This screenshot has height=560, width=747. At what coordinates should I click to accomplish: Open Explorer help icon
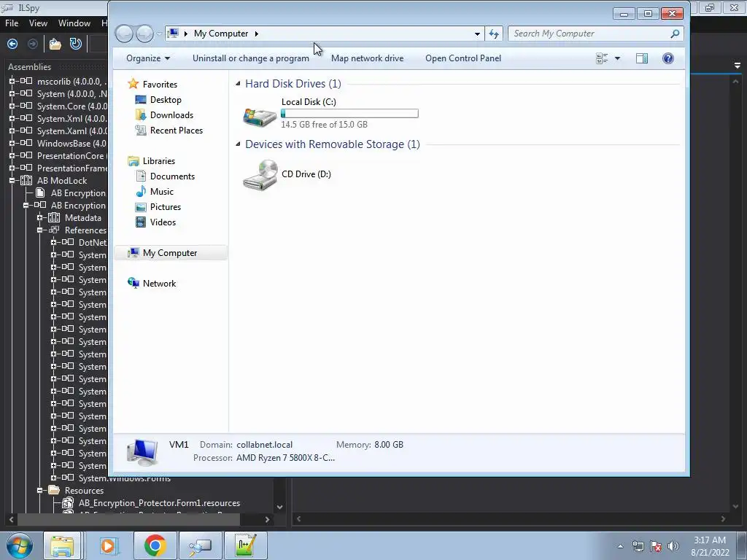(668, 58)
